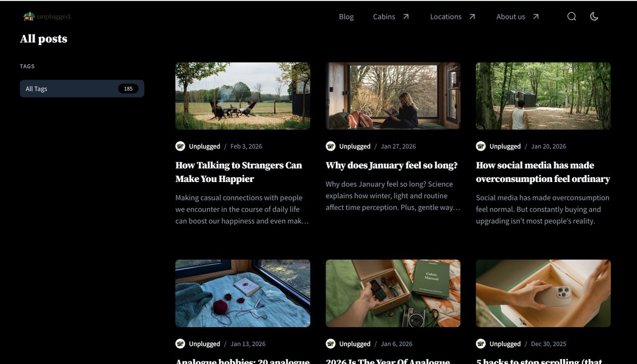Viewport: 637px width, 364px height.
Task: Open the Cabin Manual box thumbnail
Action: (x=393, y=293)
